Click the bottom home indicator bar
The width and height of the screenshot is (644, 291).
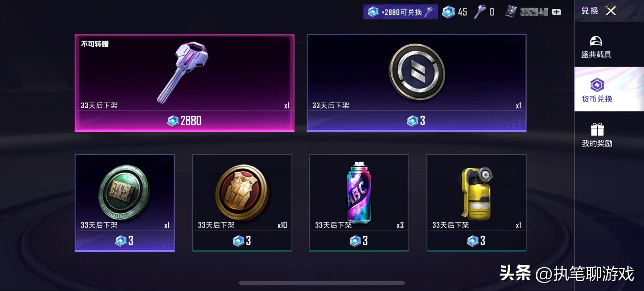322,283
